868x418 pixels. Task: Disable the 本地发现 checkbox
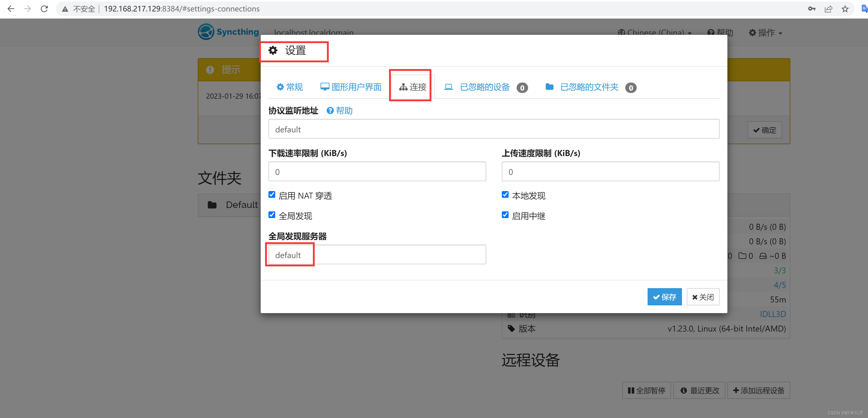[505, 194]
